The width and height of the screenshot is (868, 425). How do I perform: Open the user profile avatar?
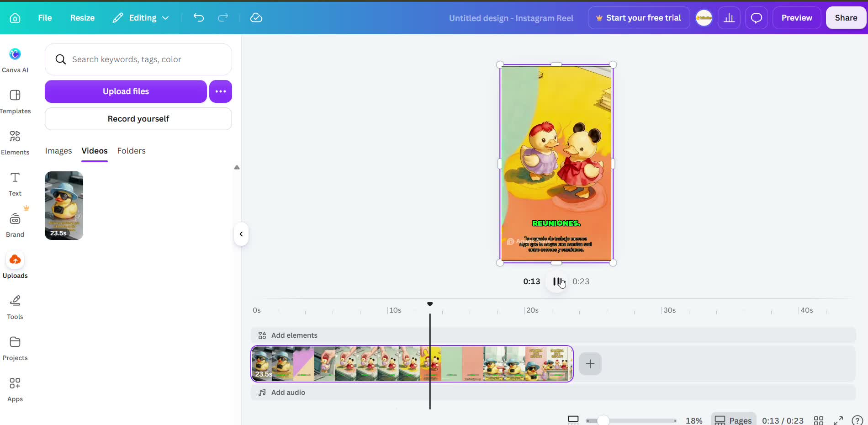point(704,18)
